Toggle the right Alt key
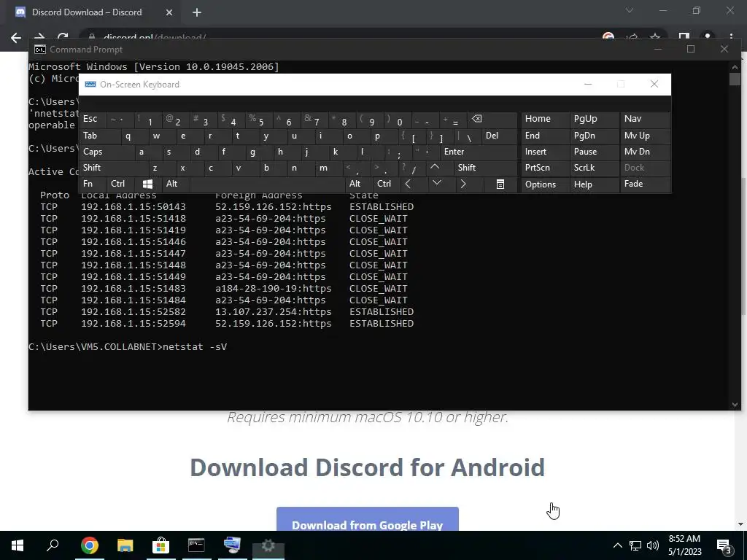Viewport: 747px width, 560px height. click(358, 184)
